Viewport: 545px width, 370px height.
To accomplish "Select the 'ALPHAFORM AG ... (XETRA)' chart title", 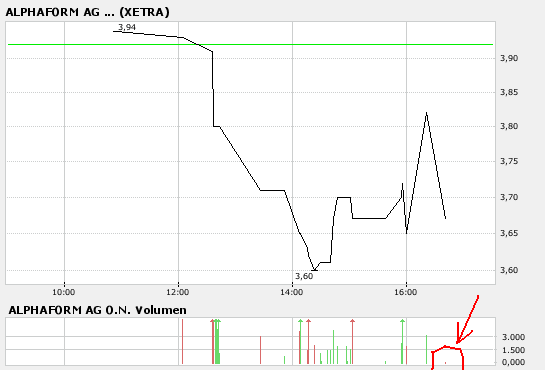I will pyautogui.click(x=88, y=12).
